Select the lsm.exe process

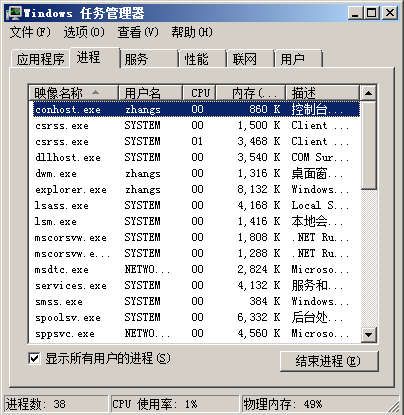pyautogui.click(x=197, y=221)
